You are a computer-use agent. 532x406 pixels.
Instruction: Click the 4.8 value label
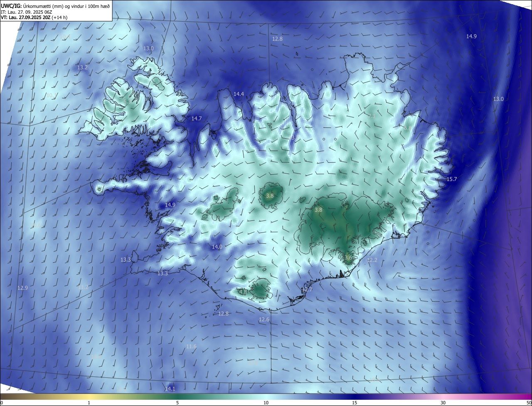[243, 292]
